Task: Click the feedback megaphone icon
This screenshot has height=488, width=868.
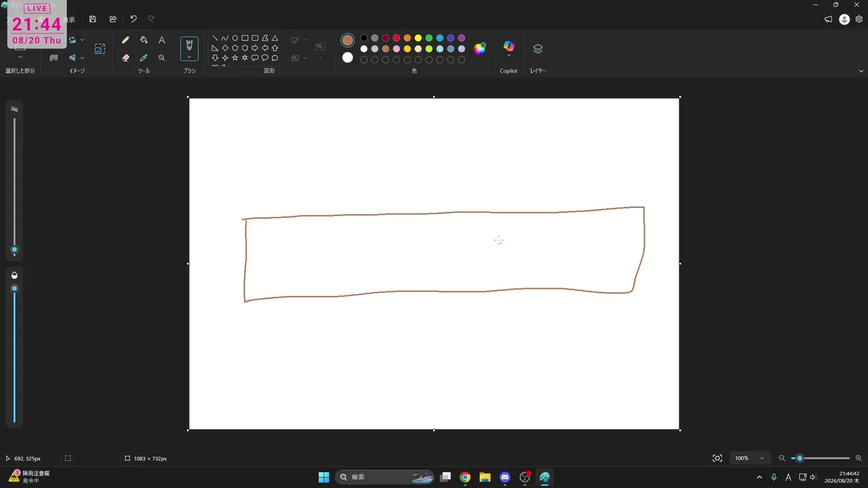Action: pos(828,19)
